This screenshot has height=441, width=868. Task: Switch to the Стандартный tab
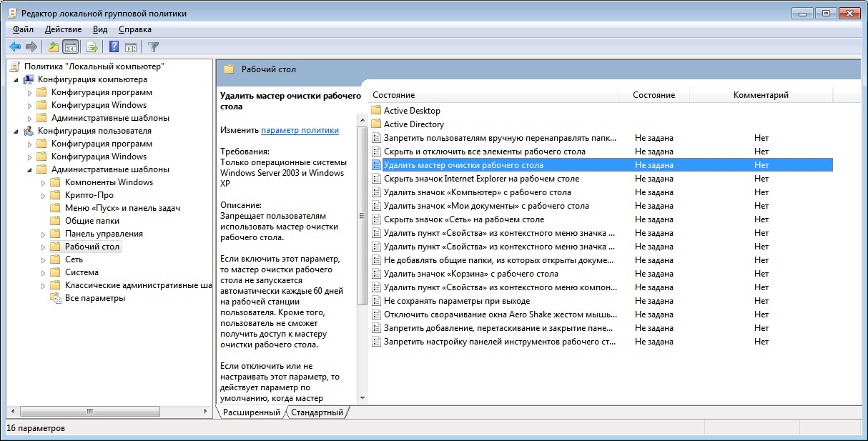coord(317,412)
